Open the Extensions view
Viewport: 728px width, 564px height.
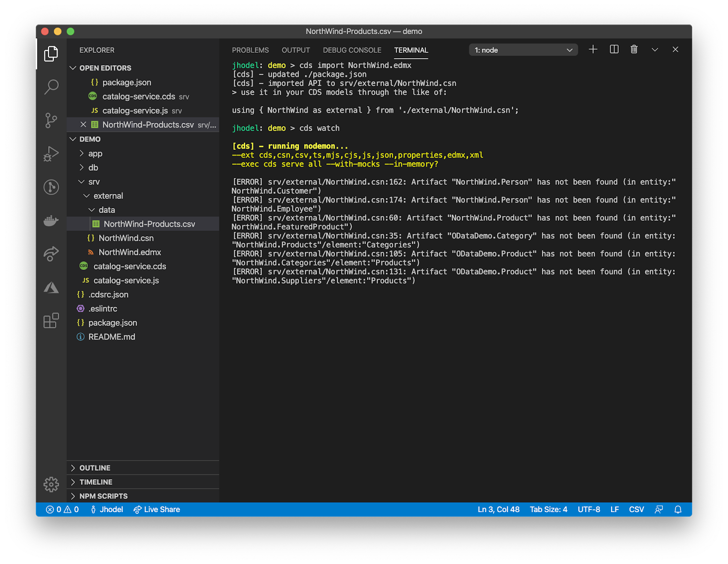pyautogui.click(x=51, y=321)
